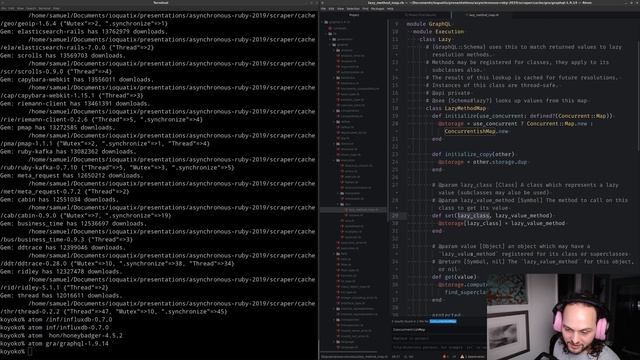640x360 pixels.
Task: Click the Terminal window title bar
Action: [x=160, y=2]
